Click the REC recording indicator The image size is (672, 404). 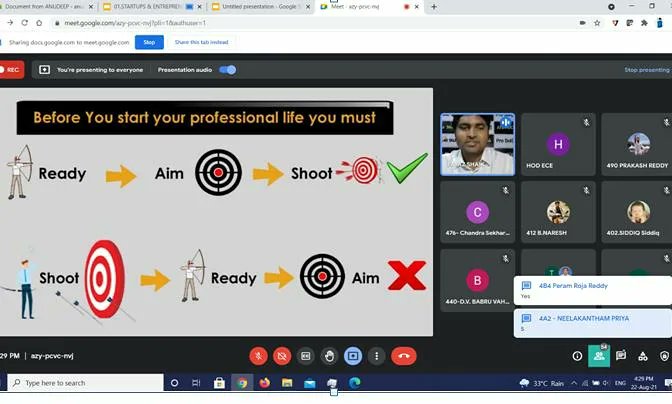click(x=11, y=70)
